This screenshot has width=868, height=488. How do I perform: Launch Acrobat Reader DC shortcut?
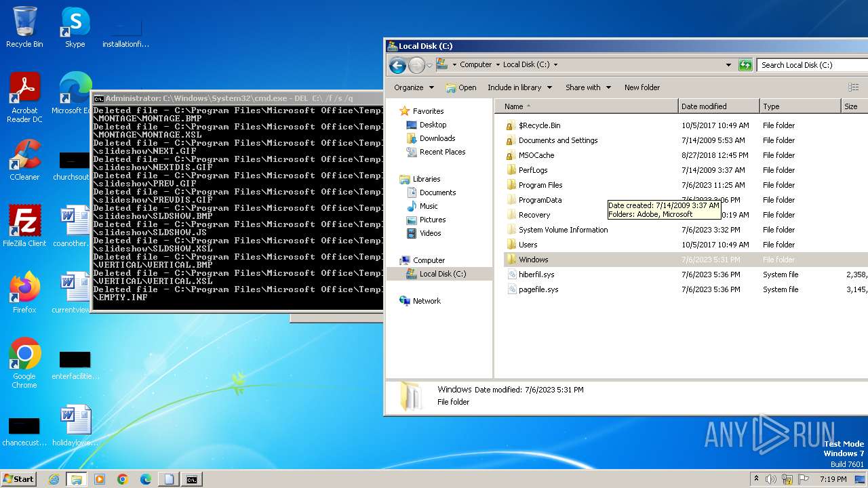tap(24, 98)
